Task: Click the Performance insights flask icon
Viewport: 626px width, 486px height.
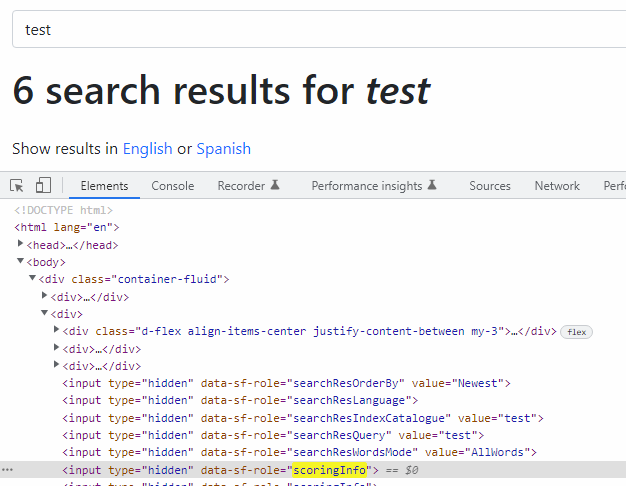Action: click(x=432, y=184)
